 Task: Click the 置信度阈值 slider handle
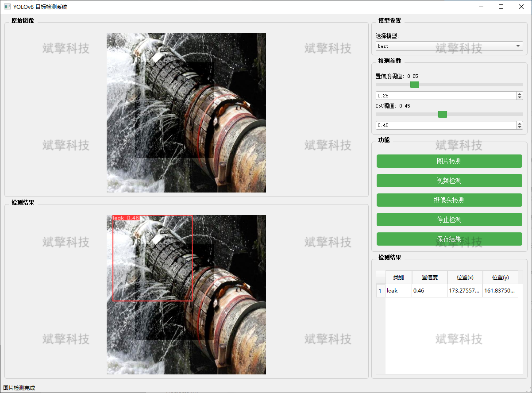point(415,85)
